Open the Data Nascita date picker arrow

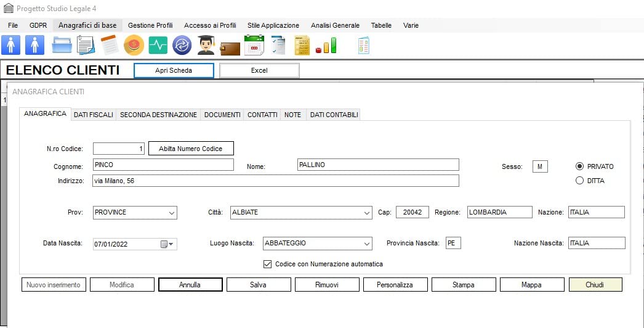point(171,244)
